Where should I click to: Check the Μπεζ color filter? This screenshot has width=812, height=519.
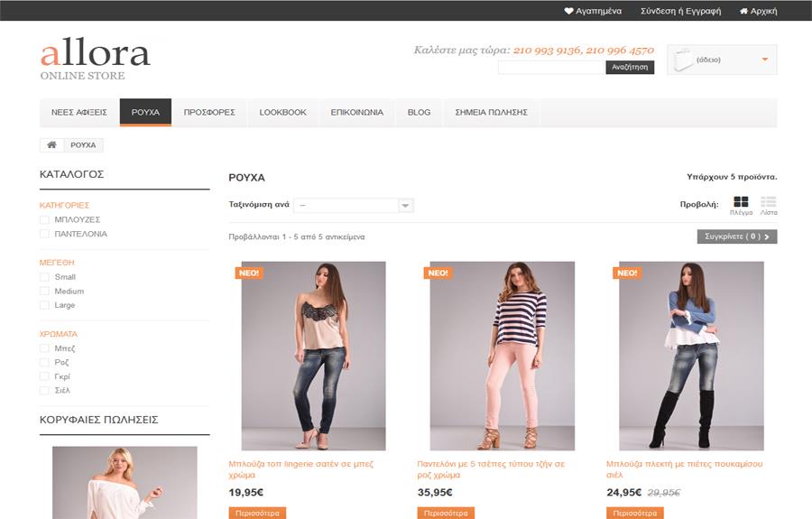click(44, 348)
